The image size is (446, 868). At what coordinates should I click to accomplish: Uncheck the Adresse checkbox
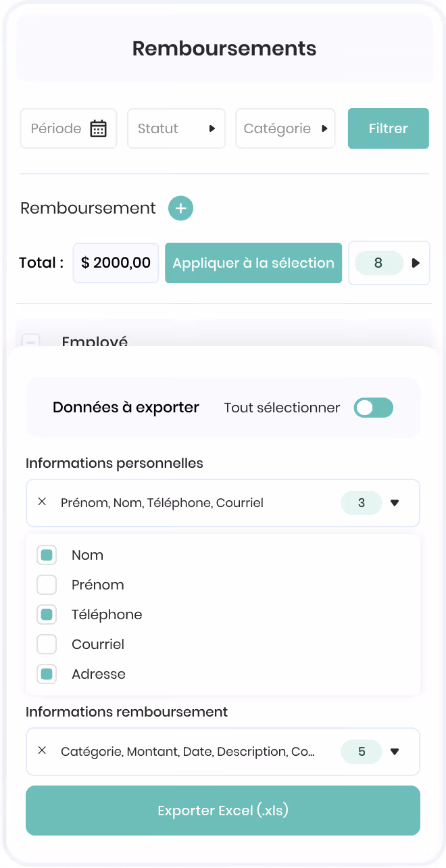(47, 674)
